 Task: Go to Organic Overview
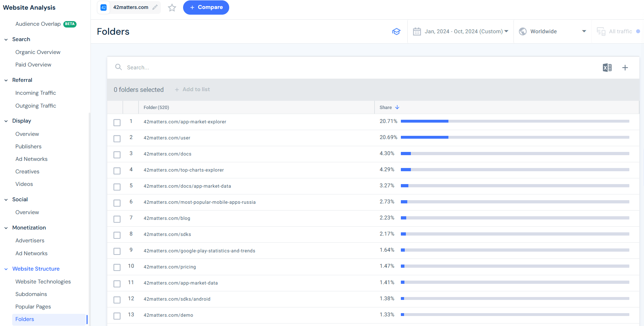click(38, 52)
